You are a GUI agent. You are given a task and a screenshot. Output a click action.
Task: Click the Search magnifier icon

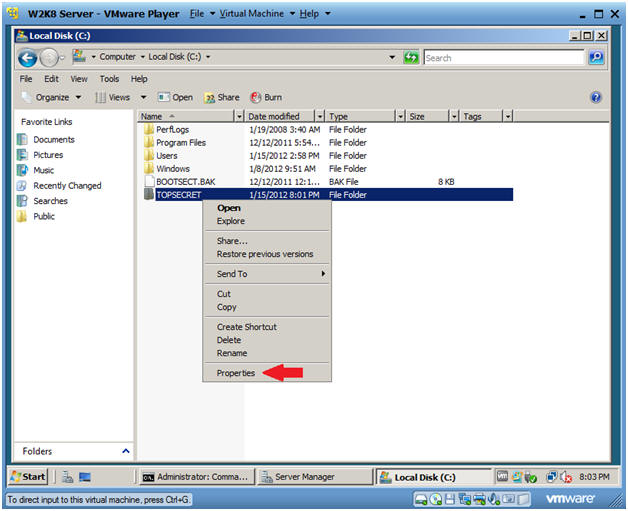coord(596,58)
